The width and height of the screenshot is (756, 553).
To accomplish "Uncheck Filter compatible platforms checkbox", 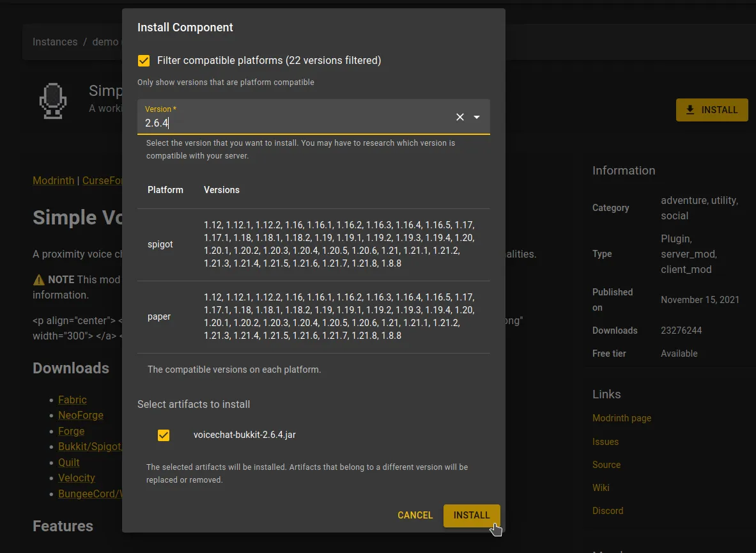I will [x=144, y=61].
